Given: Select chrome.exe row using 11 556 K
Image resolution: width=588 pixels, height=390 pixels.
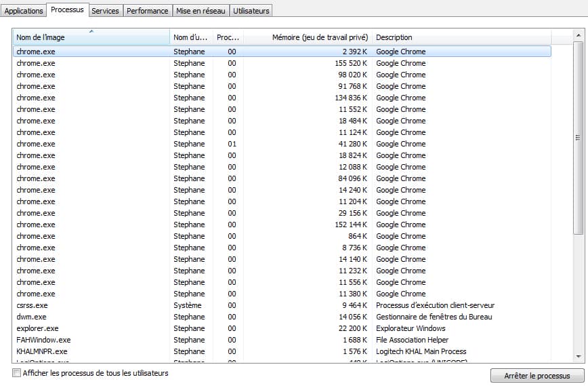Looking at the screenshot, I should 282,282.
